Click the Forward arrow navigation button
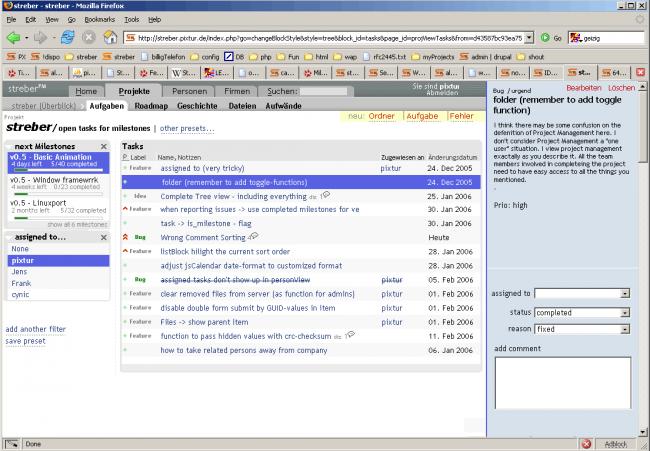Viewport: 650px width, 451px height. (x=40, y=38)
